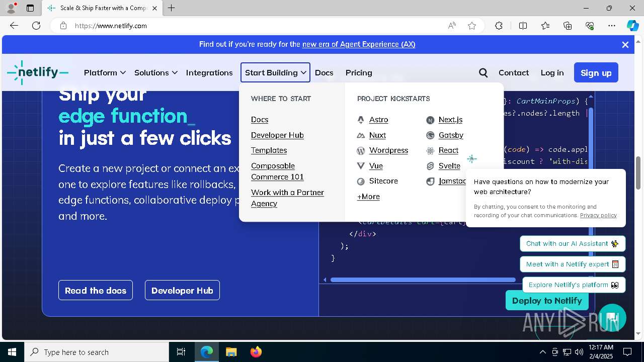644x362 pixels.
Task: Expand the Platform menu
Action: click(x=105, y=73)
